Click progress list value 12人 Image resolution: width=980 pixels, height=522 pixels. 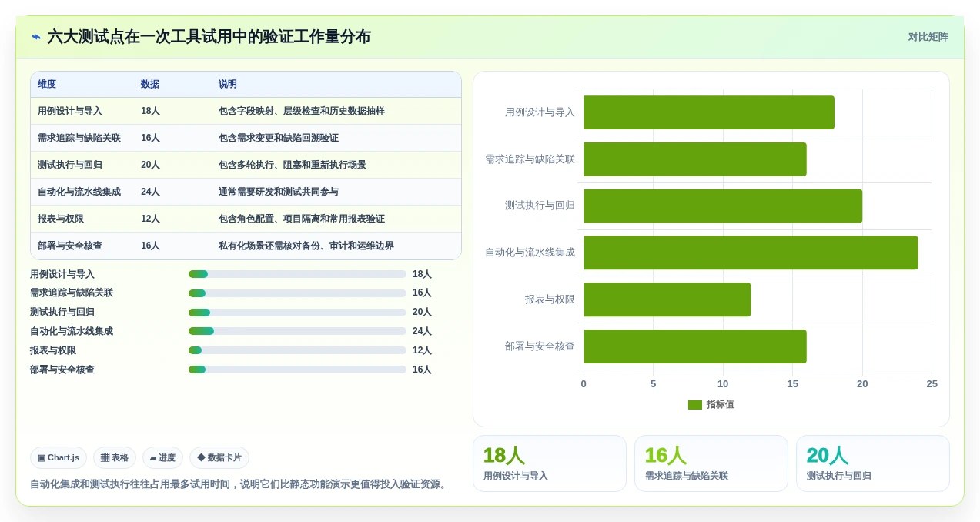422,350
